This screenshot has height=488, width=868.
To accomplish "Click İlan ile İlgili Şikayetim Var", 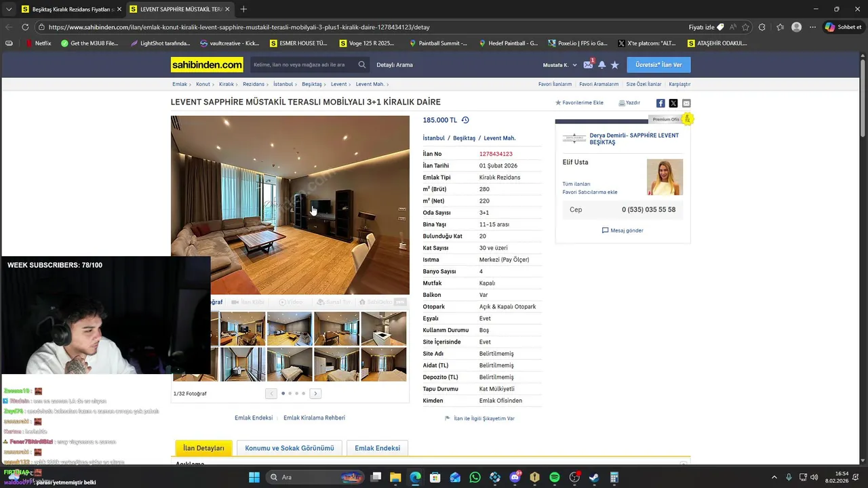I will 479,418.
